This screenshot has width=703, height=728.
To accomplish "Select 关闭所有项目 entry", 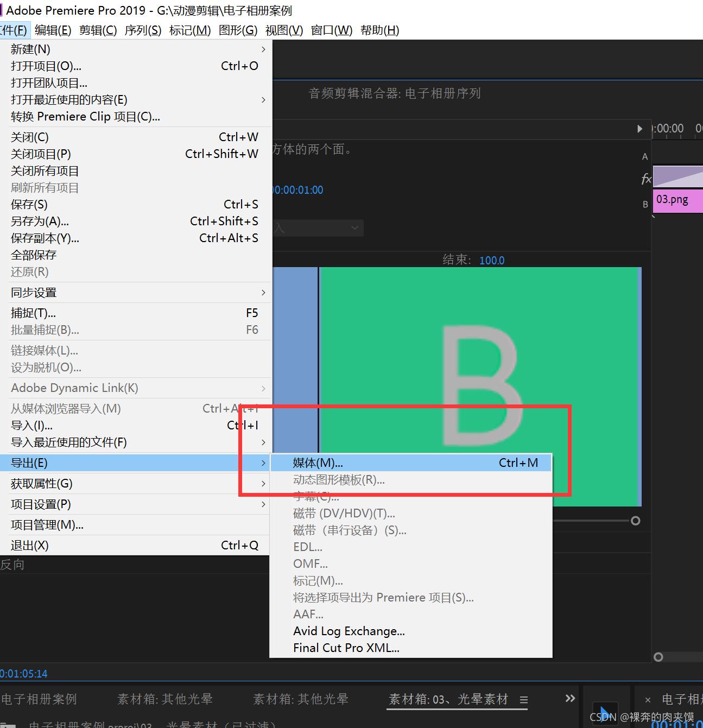I will pos(135,171).
